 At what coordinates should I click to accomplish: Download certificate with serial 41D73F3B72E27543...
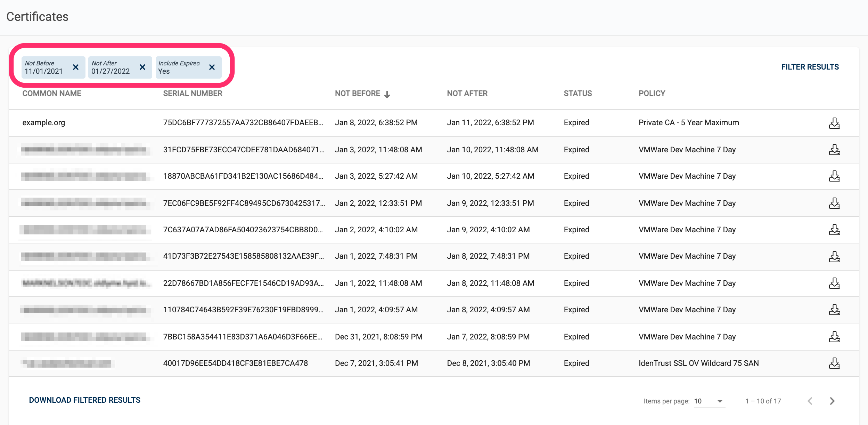(834, 257)
